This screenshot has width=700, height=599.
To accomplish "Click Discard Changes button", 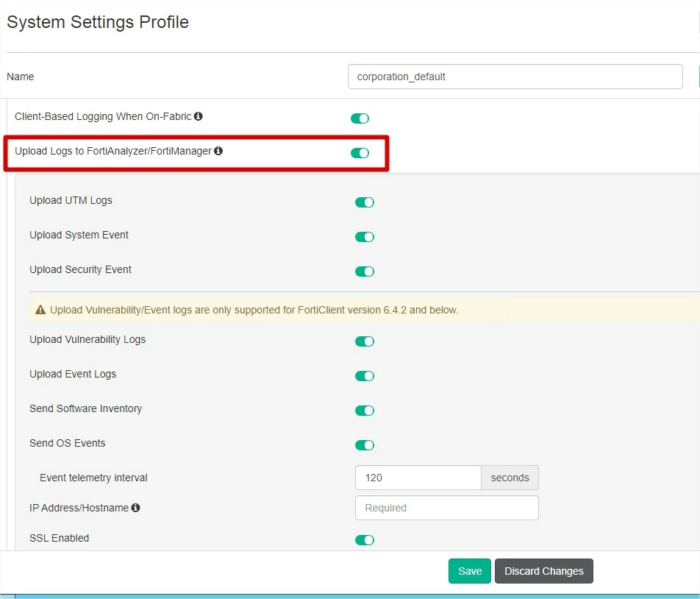I will click(x=544, y=571).
